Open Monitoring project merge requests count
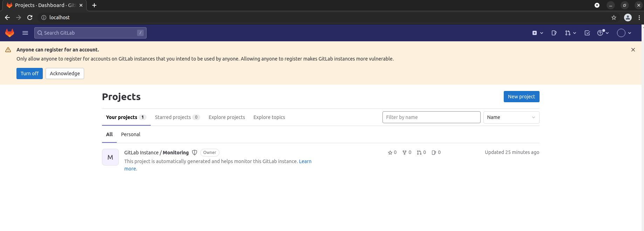Viewport: 644px width, 231px height. pyautogui.click(x=421, y=153)
